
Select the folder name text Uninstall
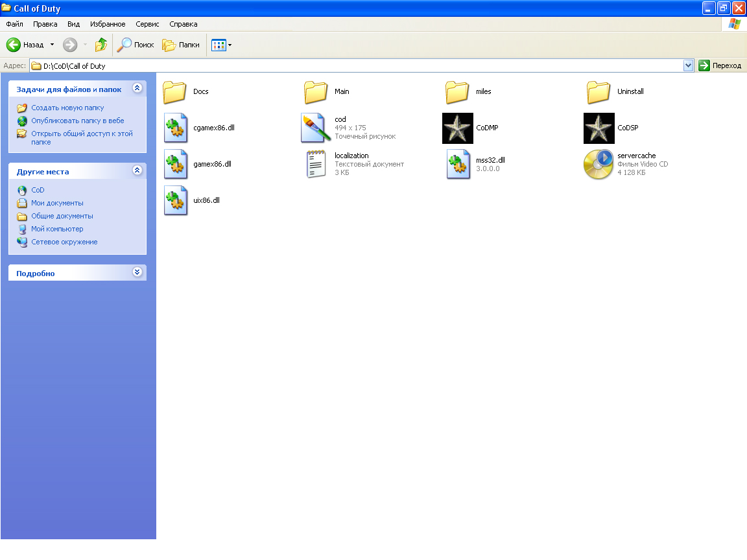[x=630, y=91]
